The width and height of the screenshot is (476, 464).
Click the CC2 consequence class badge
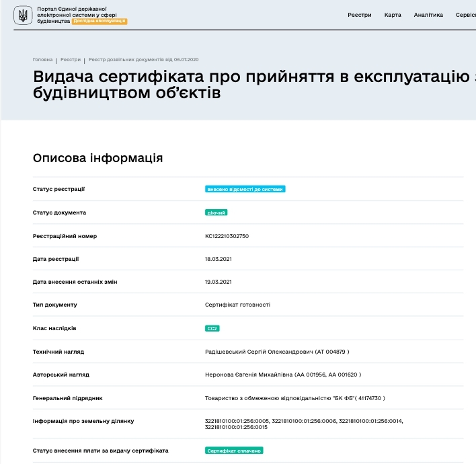[212, 328]
